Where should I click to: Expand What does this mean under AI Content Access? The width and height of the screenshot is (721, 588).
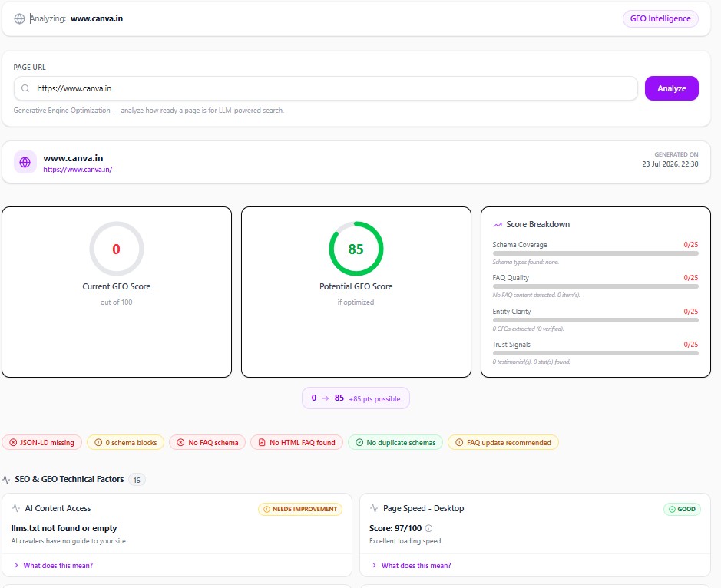click(x=54, y=566)
